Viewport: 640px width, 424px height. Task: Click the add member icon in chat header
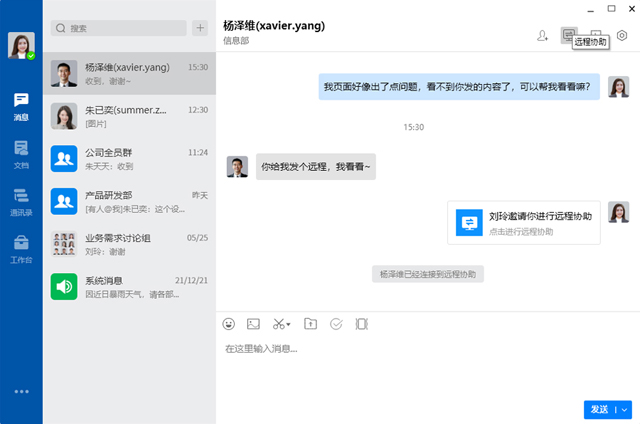point(543,35)
